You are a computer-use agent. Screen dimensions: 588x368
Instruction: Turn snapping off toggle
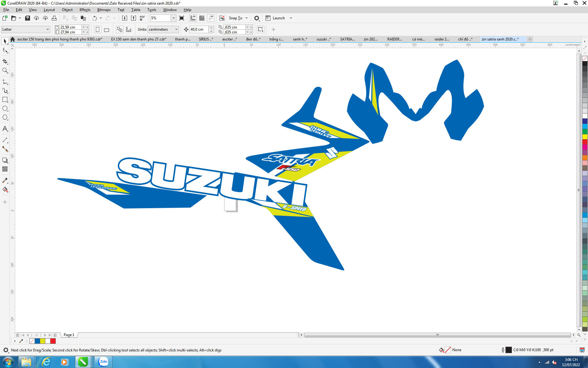point(222,18)
